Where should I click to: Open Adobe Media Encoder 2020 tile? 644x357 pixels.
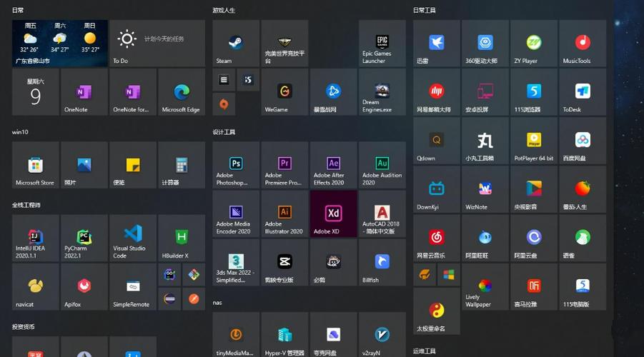click(x=236, y=213)
